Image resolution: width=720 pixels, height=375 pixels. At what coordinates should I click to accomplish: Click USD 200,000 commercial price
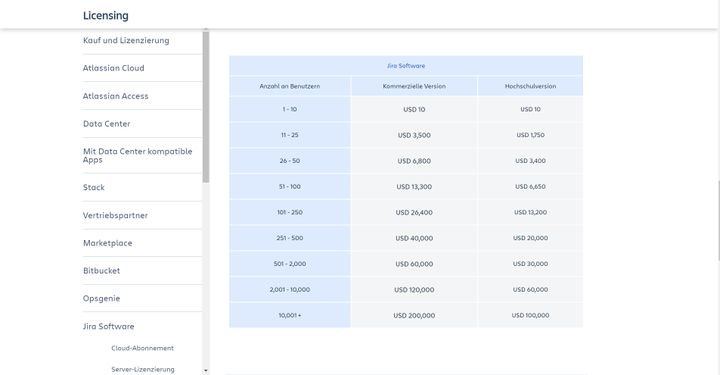click(414, 315)
